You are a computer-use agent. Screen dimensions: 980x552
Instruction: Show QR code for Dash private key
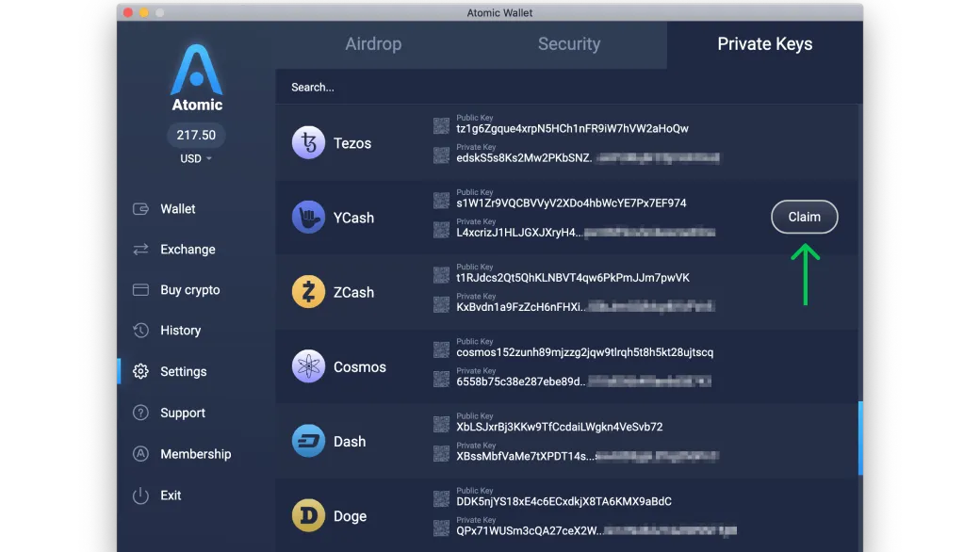pos(441,453)
